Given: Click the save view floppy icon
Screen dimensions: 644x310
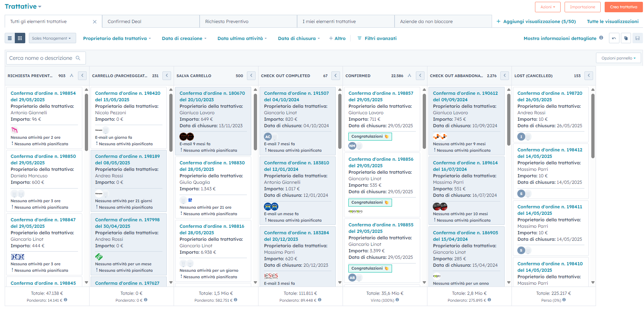Looking at the screenshot, I should click(638, 38).
